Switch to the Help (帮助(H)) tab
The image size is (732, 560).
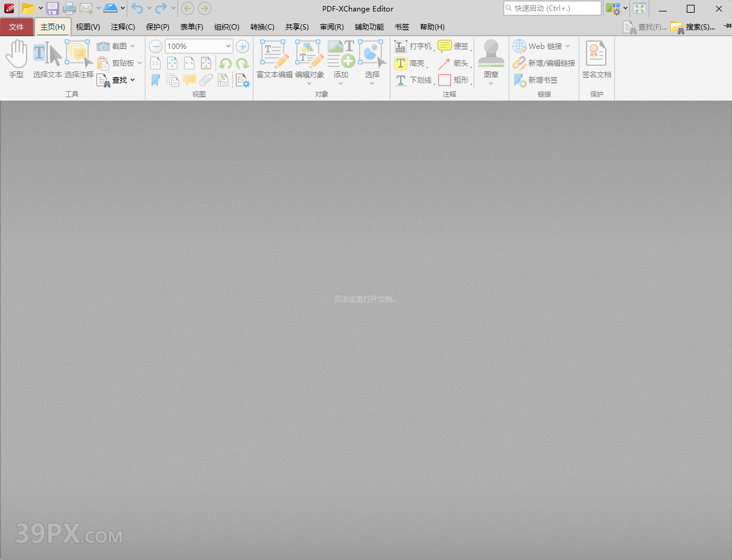click(432, 27)
